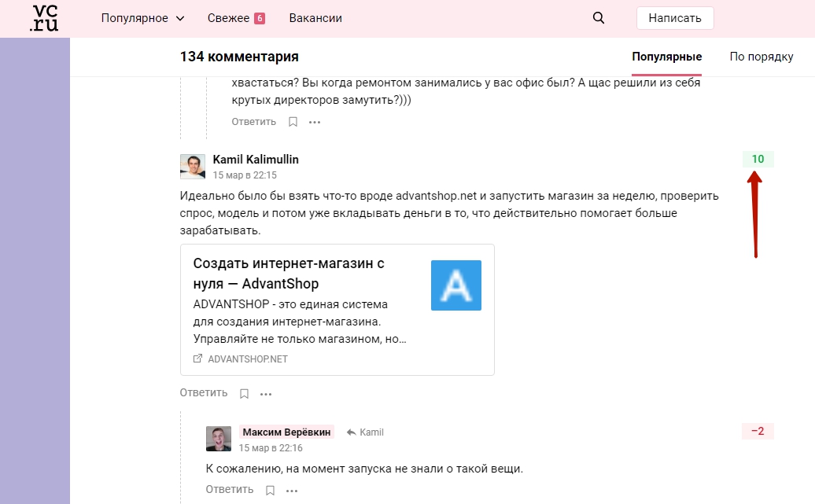Open the AdvantShop link preview card
The width and height of the screenshot is (815, 504).
[337, 310]
